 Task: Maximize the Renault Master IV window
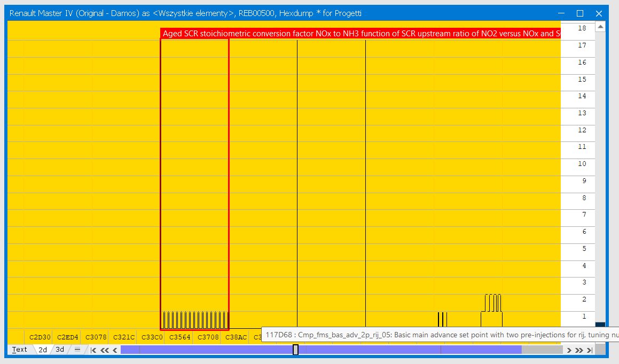[x=580, y=13]
